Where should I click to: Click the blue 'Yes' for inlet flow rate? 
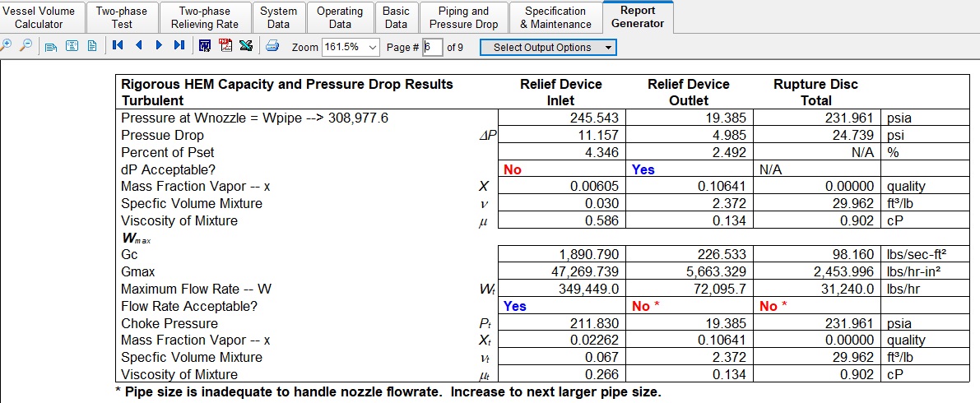(x=515, y=306)
